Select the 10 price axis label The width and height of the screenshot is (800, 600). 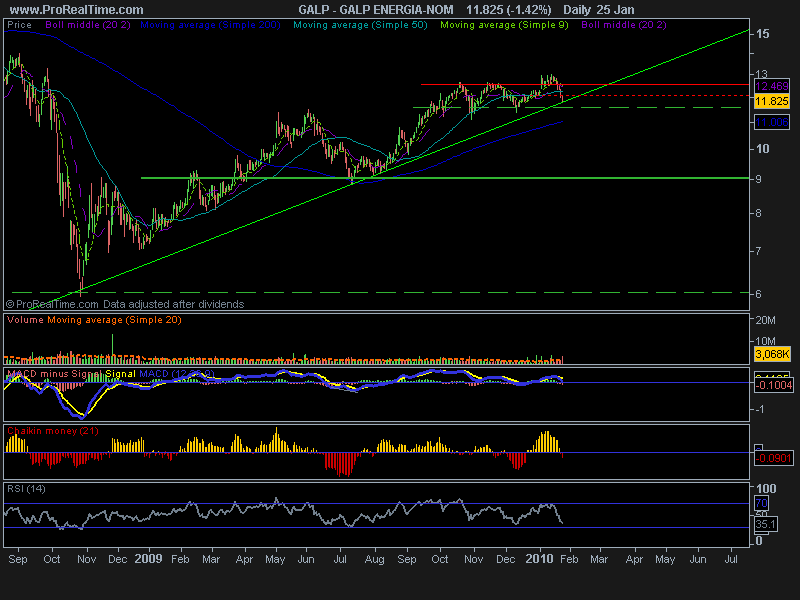pyautogui.click(x=763, y=148)
